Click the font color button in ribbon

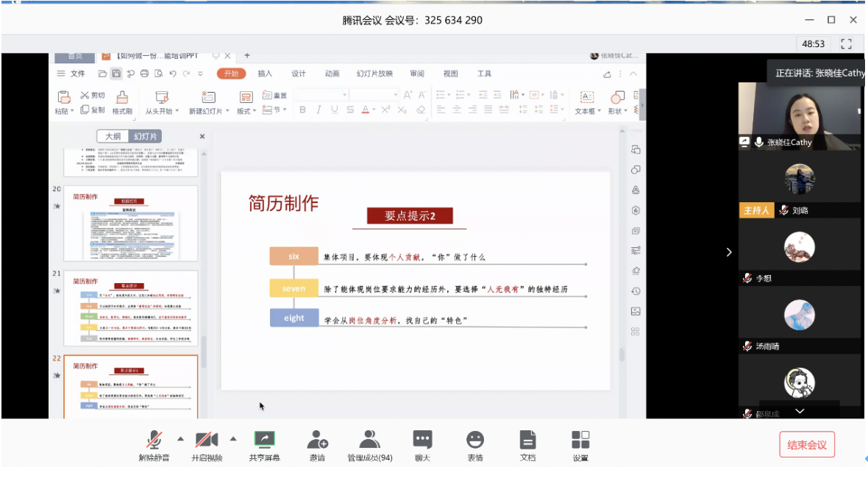(366, 110)
